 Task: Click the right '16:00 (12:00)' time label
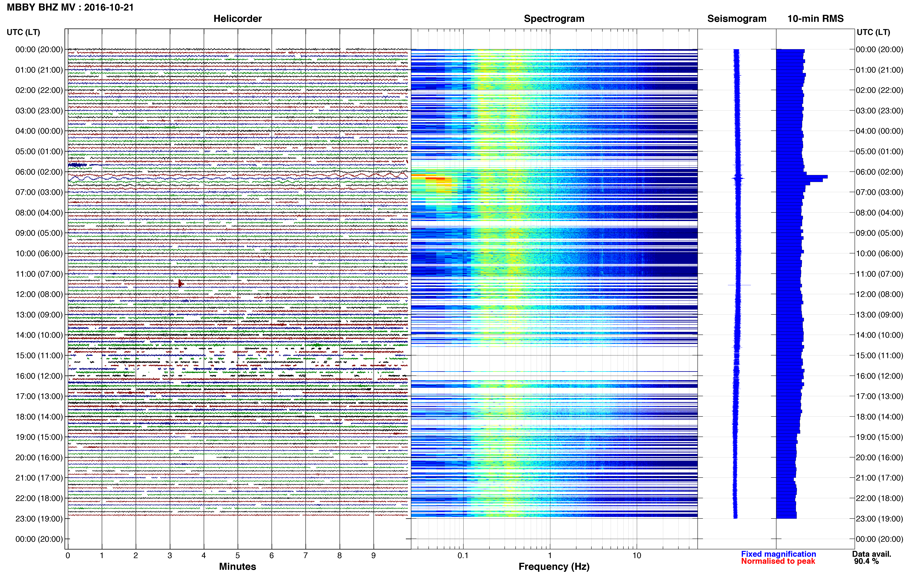[x=879, y=376]
